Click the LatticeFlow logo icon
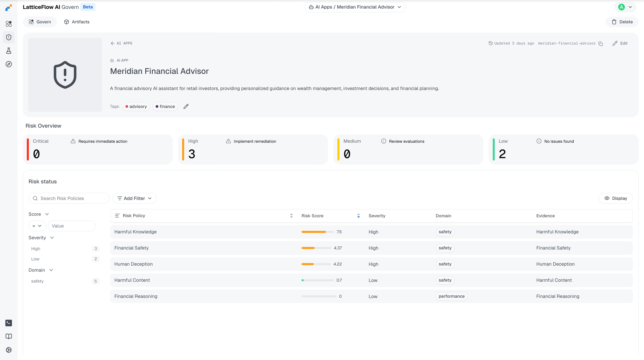The width and height of the screenshot is (644, 360). point(9,8)
